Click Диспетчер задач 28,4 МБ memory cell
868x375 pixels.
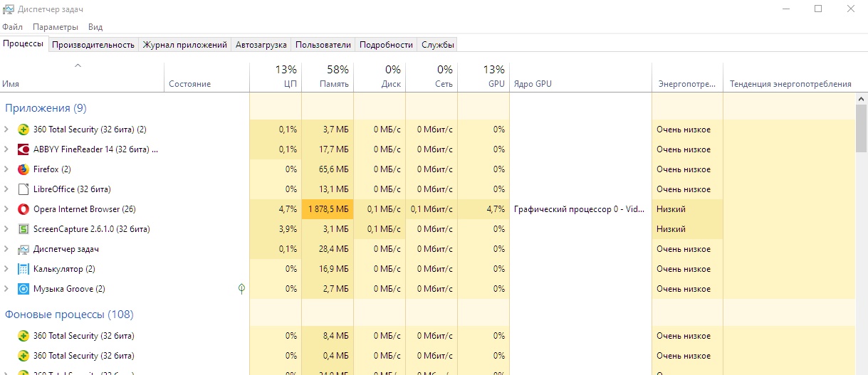click(x=328, y=249)
